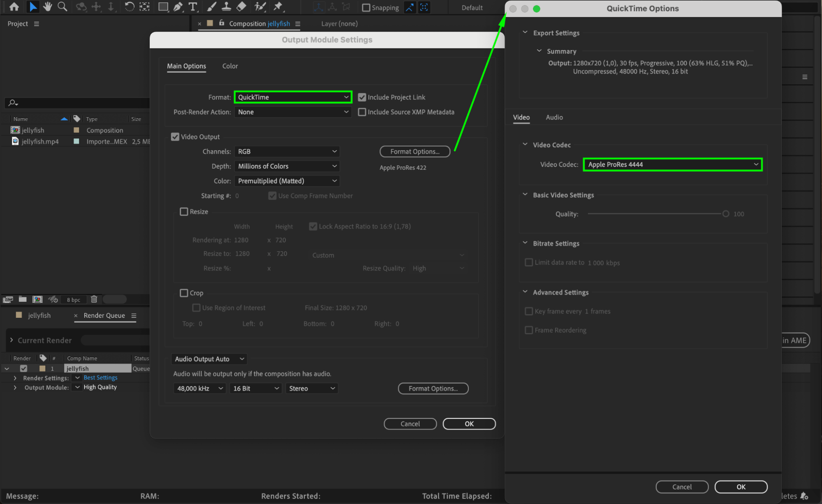This screenshot has width=822, height=504.
Task: Open the Channels dropdown showing RGB
Action: pyautogui.click(x=287, y=152)
